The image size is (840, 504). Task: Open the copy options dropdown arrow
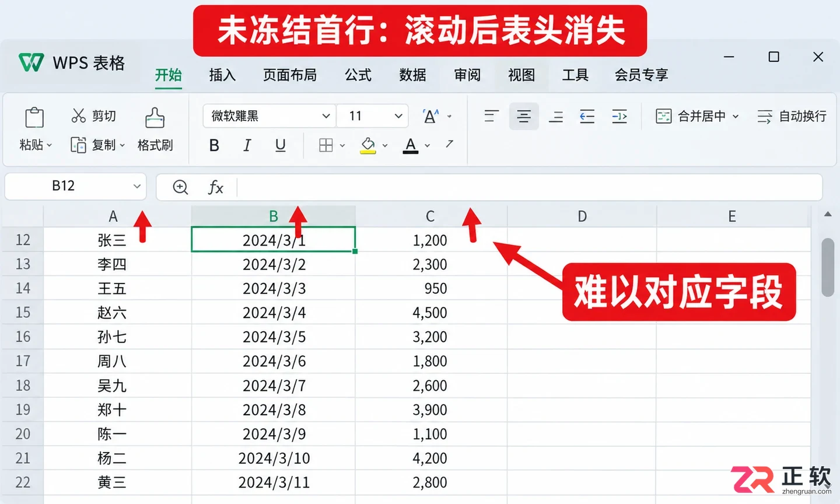click(123, 145)
